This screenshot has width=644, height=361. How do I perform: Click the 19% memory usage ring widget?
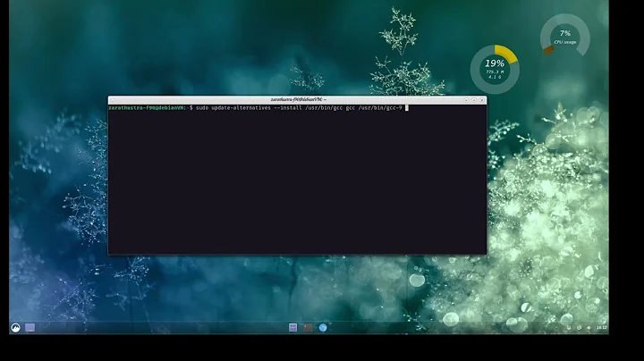pos(494,69)
